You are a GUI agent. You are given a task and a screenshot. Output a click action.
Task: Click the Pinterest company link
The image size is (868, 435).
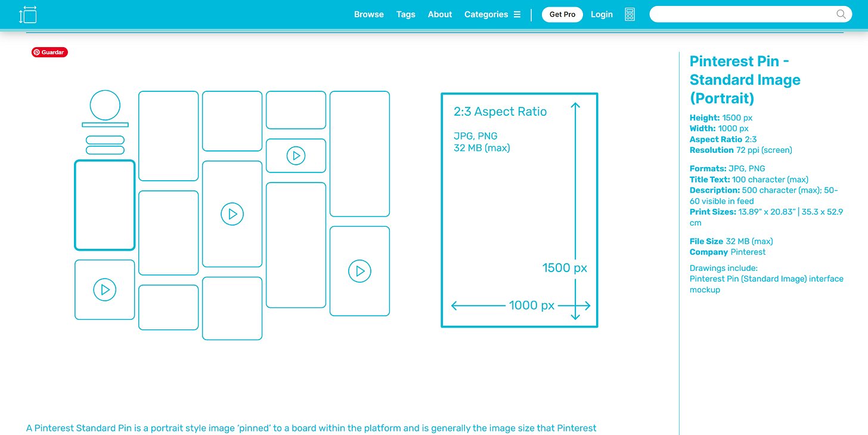tap(748, 252)
